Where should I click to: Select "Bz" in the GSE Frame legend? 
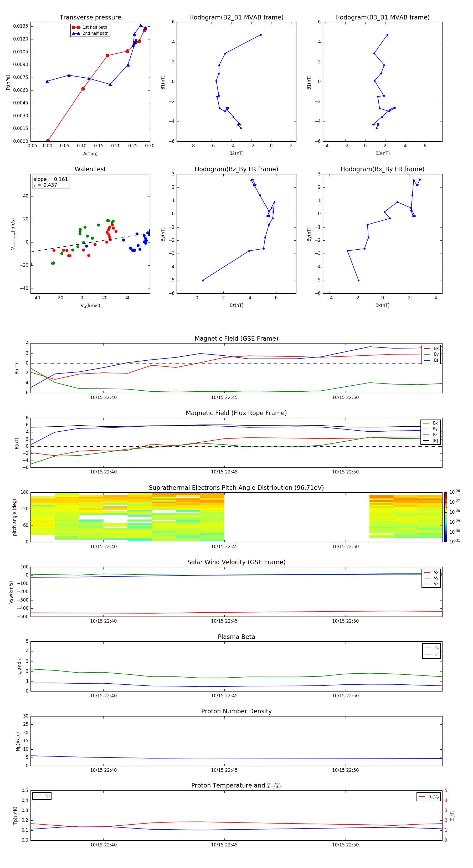click(431, 361)
